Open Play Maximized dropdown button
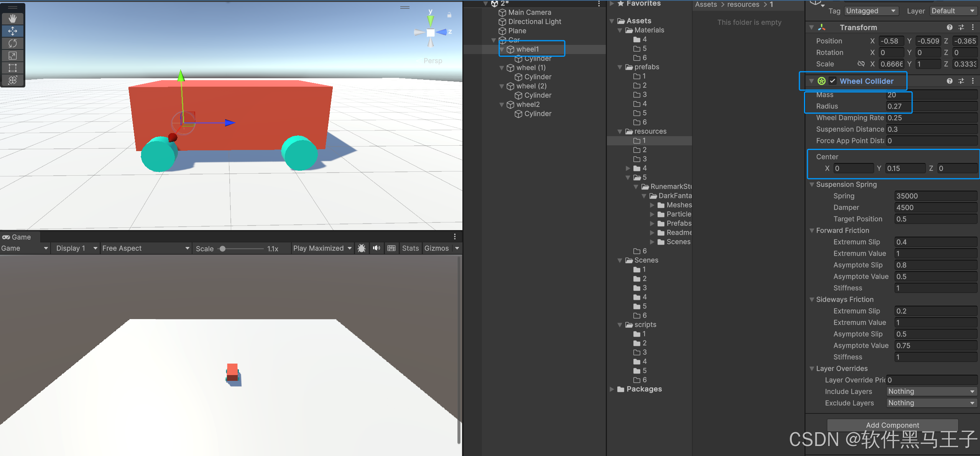 tap(322, 248)
